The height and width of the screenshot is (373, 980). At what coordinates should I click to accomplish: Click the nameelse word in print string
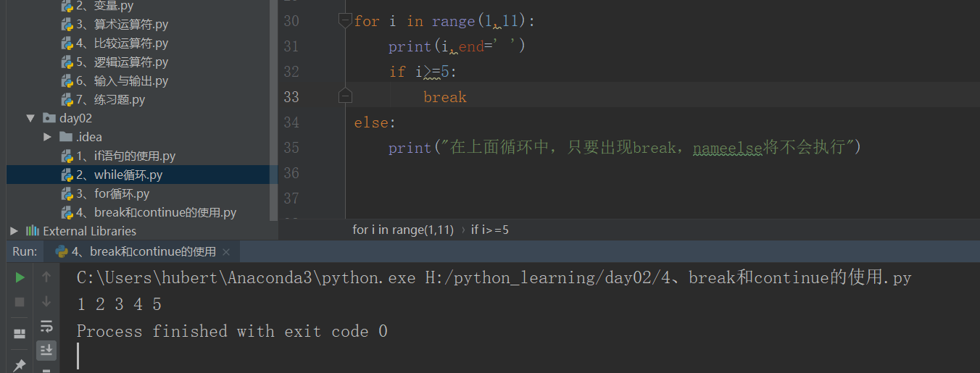coord(727,148)
